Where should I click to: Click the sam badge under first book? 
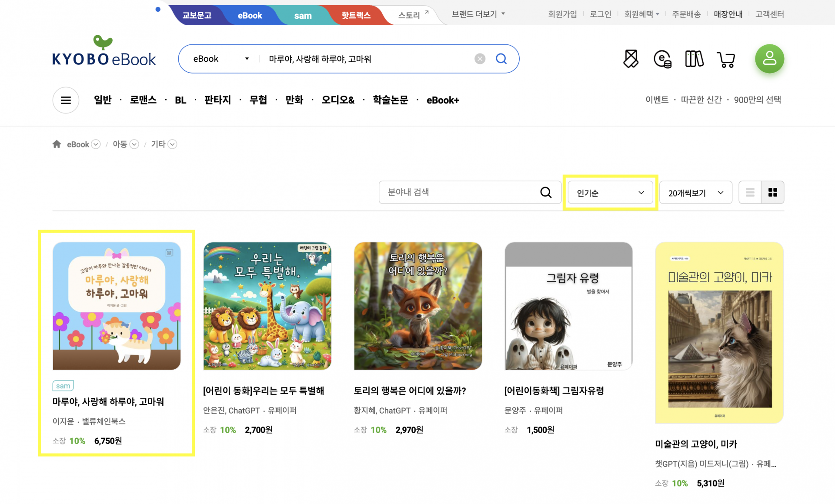(63, 386)
